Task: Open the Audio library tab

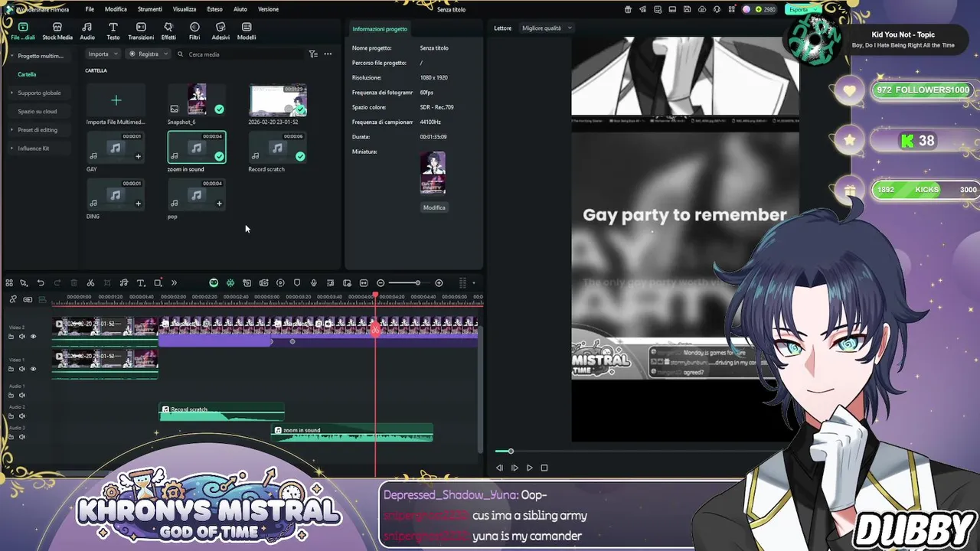Action: click(87, 31)
